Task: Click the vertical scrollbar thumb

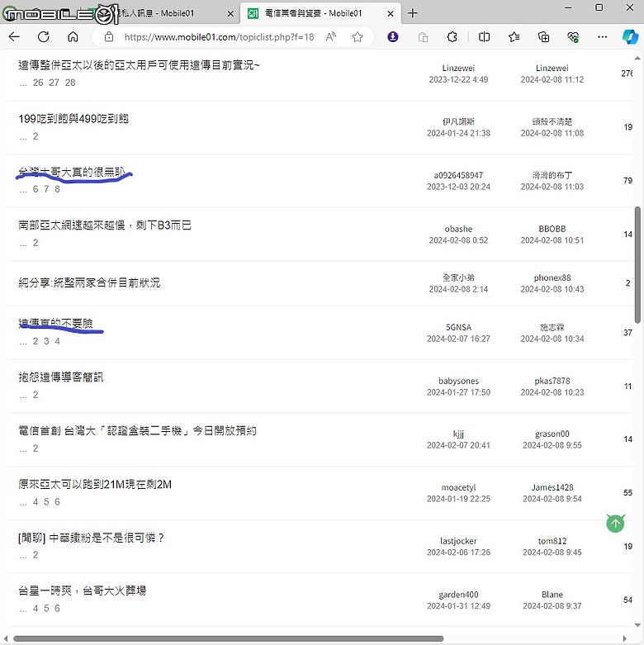Action: [637, 265]
